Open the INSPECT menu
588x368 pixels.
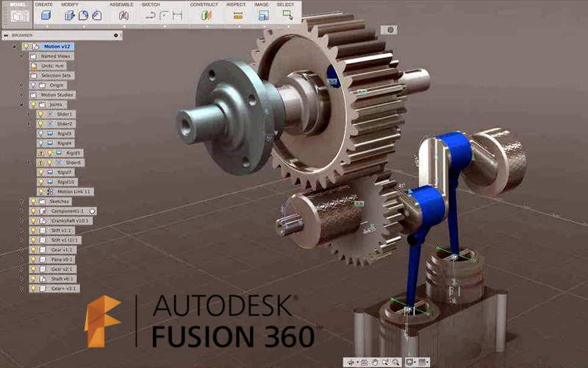pos(236,4)
